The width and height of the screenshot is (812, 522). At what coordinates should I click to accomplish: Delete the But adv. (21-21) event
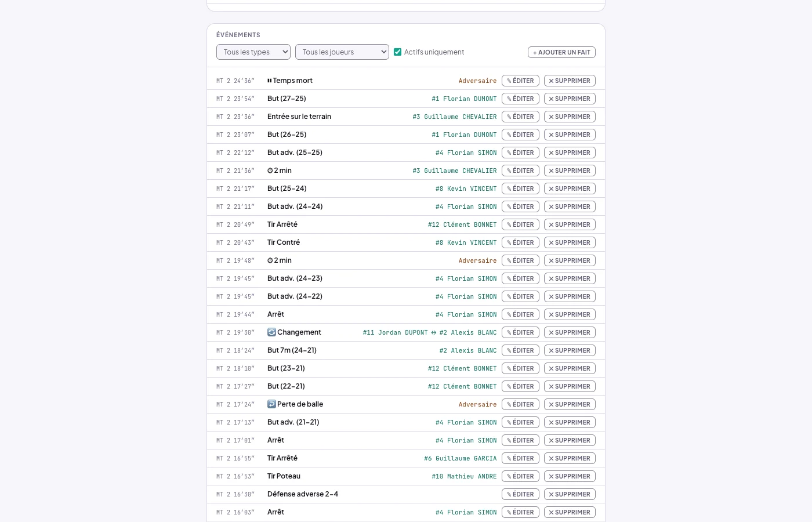click(x=570, y=422)
